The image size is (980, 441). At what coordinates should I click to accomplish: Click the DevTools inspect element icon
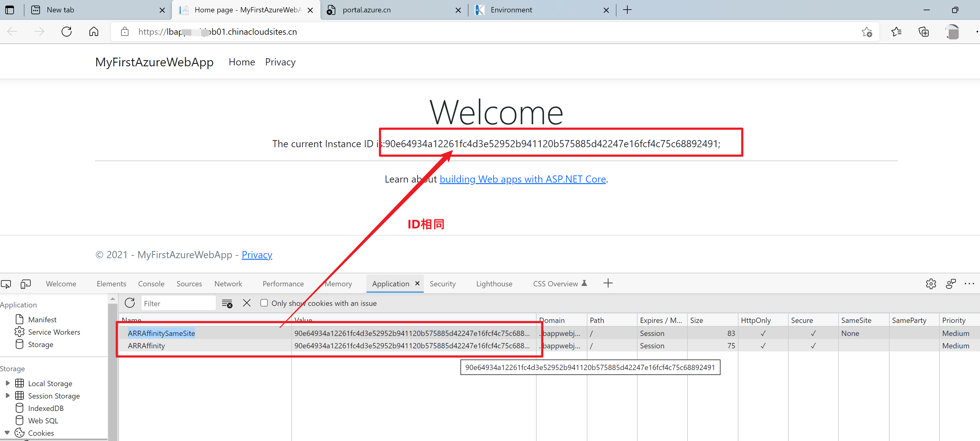[x=6, y=284]
